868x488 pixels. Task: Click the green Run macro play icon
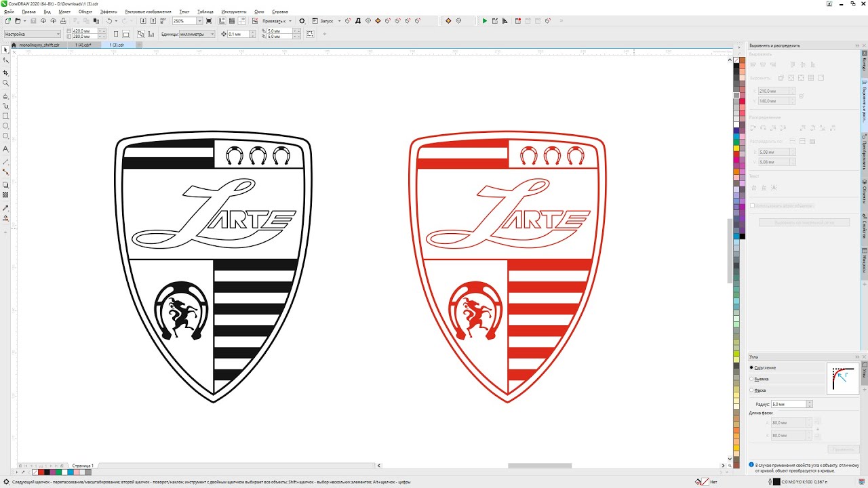tap(485, 21)
